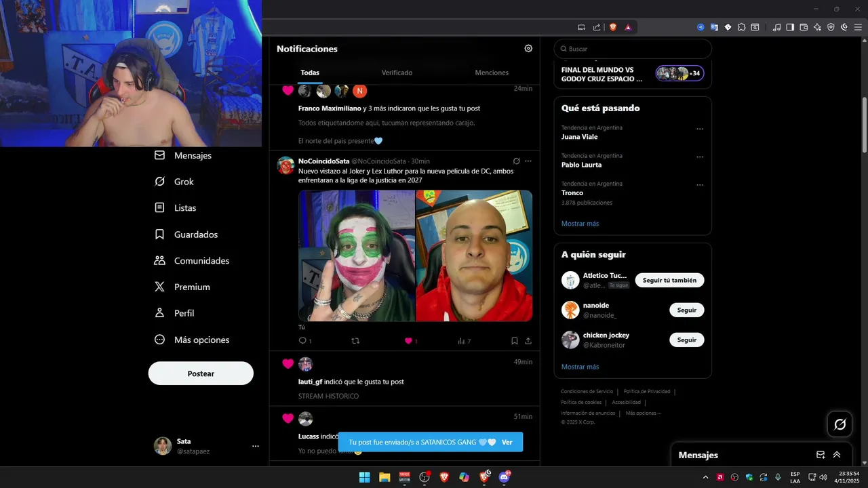
Task: Compose new message in Mensajes drawer
Action: tap(821, 455)
